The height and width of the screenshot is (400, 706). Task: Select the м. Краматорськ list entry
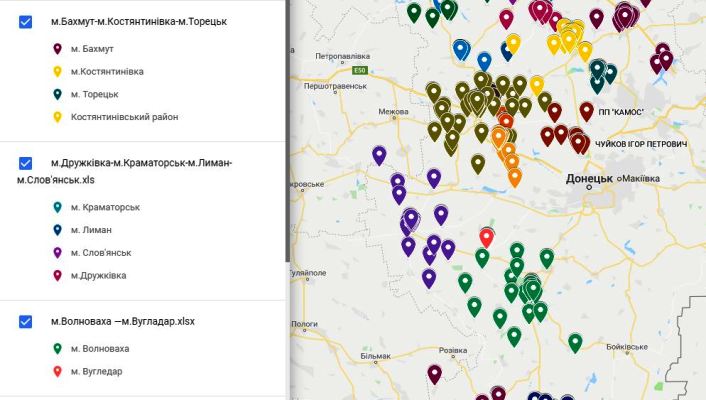point(105,207)
